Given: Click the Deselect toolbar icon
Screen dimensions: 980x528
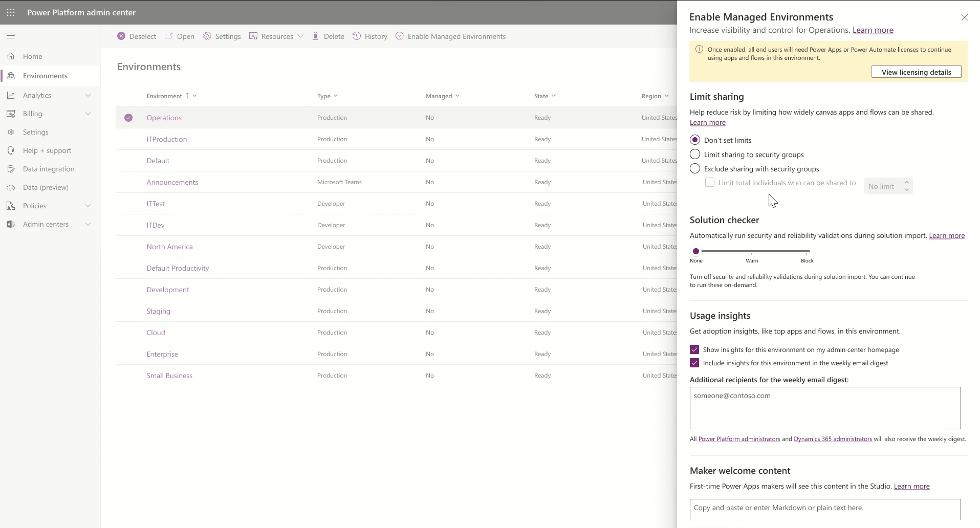Looking at the screenshot, I should tap(121, 36).
